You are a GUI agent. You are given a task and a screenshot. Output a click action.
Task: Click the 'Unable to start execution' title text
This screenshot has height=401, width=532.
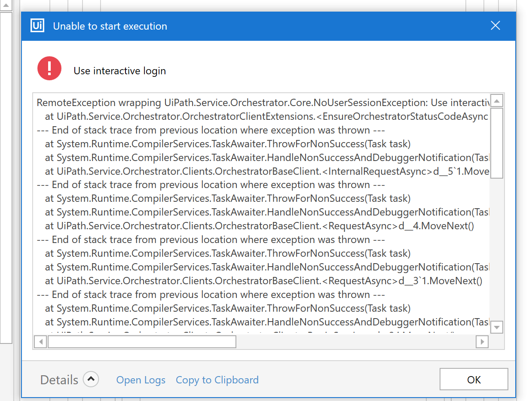coord(110,26)
